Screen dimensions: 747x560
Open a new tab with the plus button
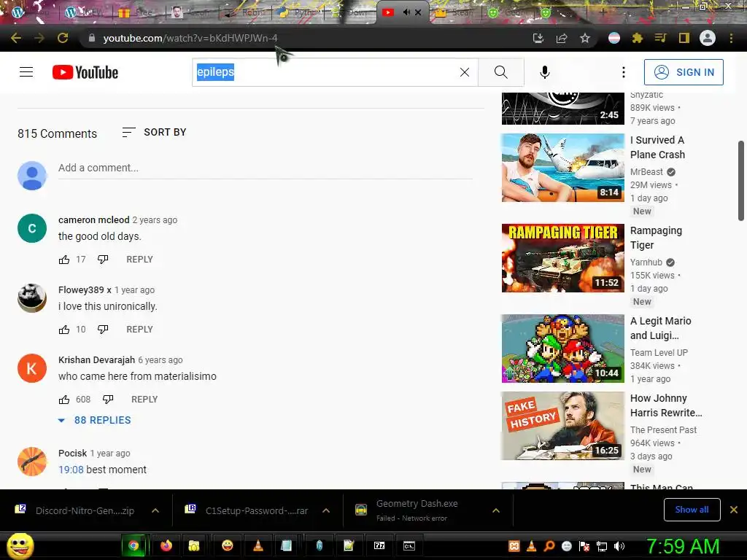tap(602, 12)
